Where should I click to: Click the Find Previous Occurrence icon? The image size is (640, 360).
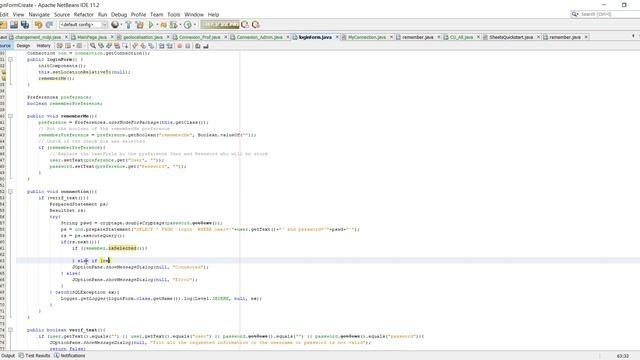101,46
